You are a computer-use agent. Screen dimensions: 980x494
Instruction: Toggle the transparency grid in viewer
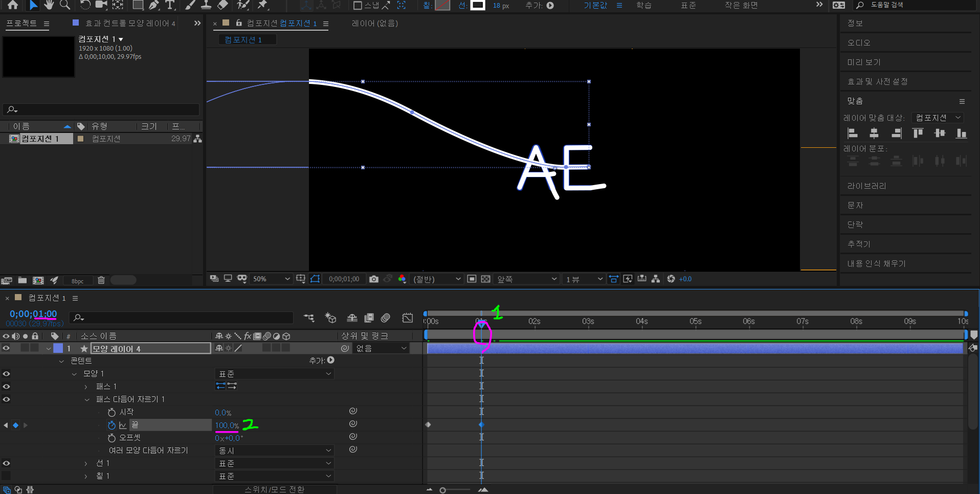pyautogui.click(x=486, y=279)
